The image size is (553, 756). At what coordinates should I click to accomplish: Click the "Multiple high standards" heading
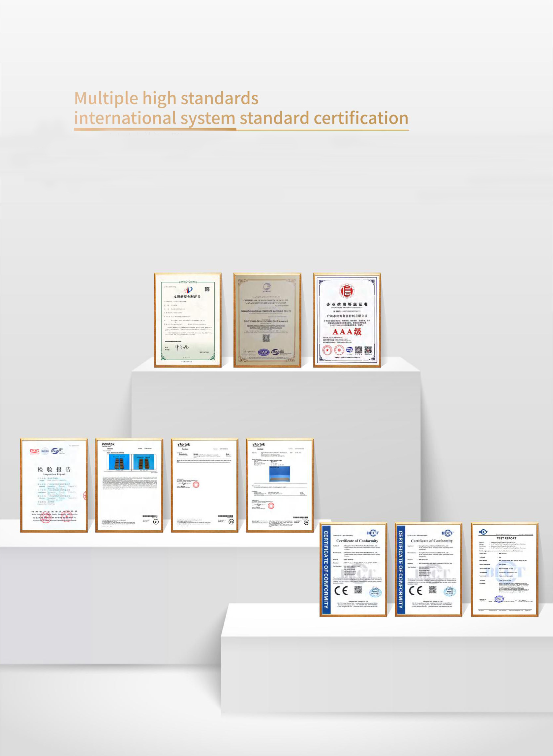coord(166,98)
